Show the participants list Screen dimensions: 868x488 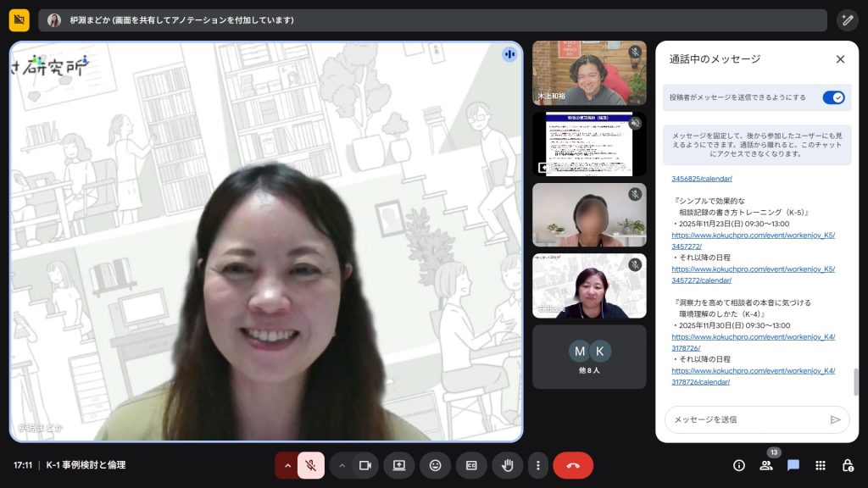coord(766,465)
